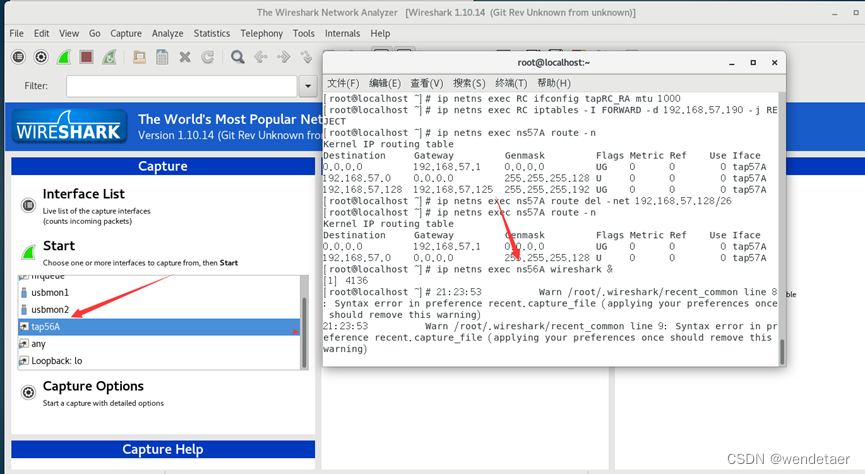Viewport: 865px width, 474px height.
Task: Click the Wireshark logo banner
Action: point(70,127)
